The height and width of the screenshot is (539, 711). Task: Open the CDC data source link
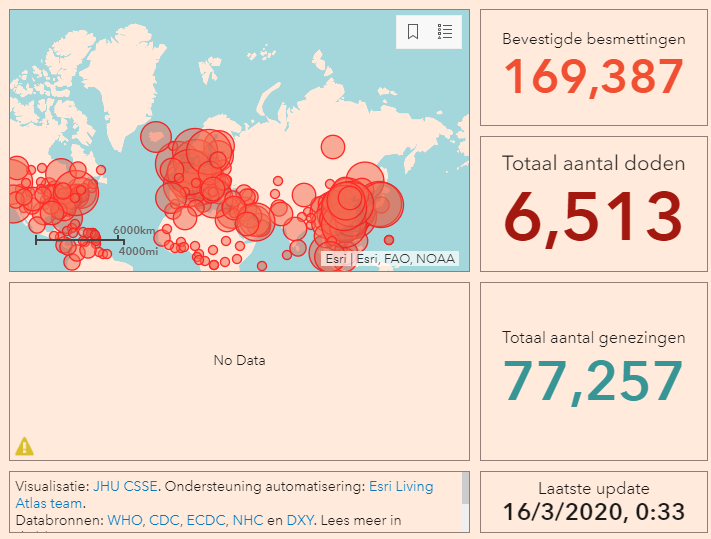click(x=165, y=521)
